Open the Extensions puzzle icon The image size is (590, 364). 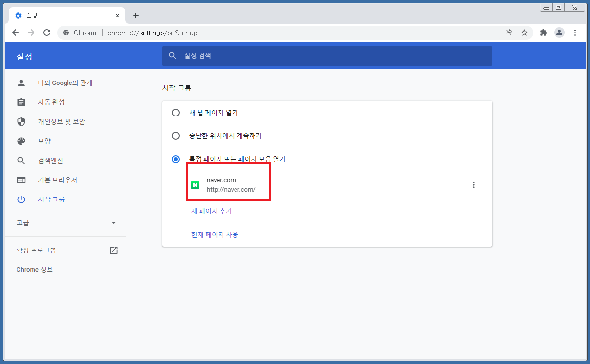tap(544, 33)
